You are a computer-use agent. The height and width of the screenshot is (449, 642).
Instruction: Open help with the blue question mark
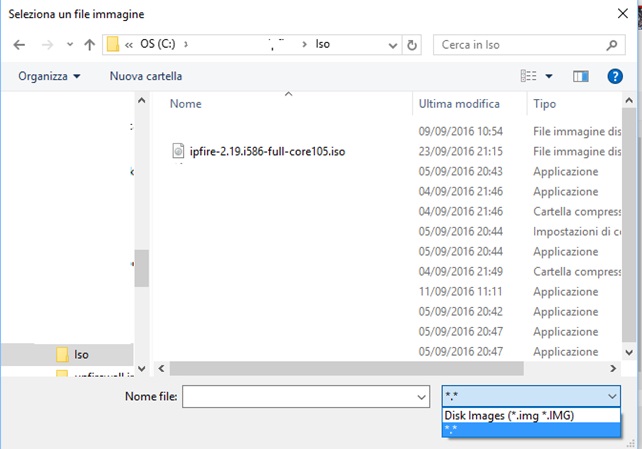[x=615, y=76]
